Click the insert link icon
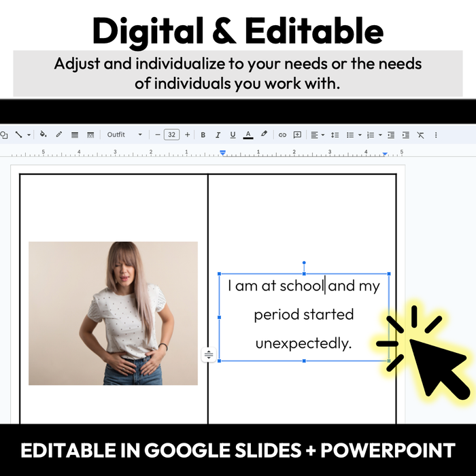Screen dimensions: 476x476 282,135
